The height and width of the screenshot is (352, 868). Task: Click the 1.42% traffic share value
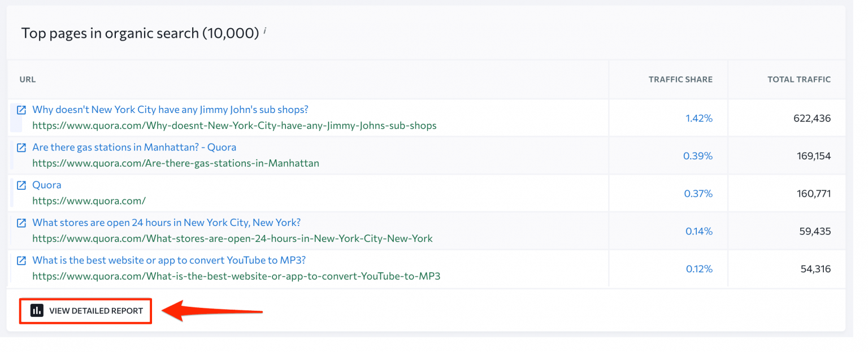700,118
